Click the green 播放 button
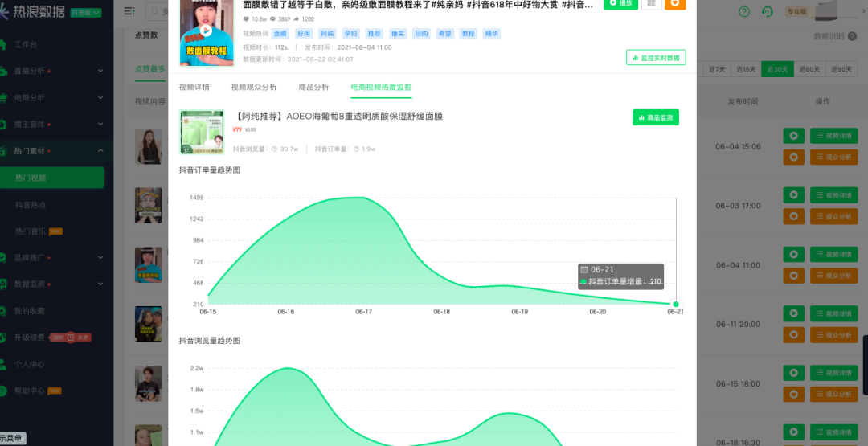Viewport: 868px width, 446px height. (620, 2)
